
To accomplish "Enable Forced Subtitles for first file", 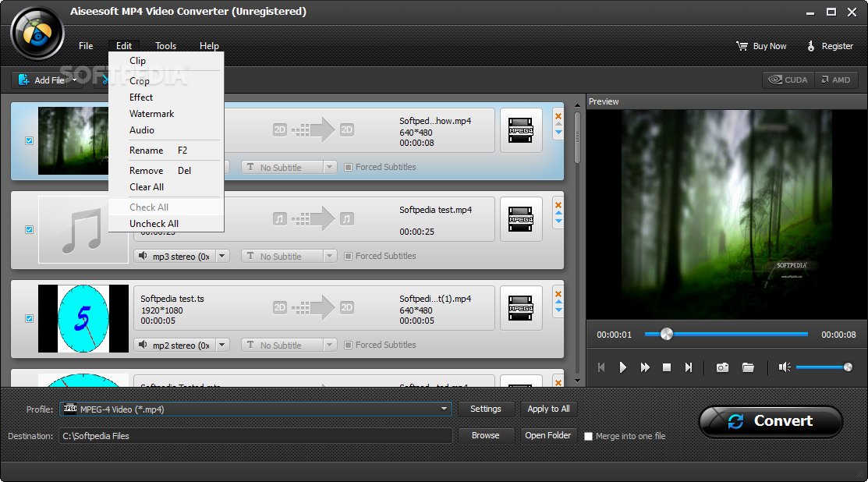I will [x=348, y=167].
